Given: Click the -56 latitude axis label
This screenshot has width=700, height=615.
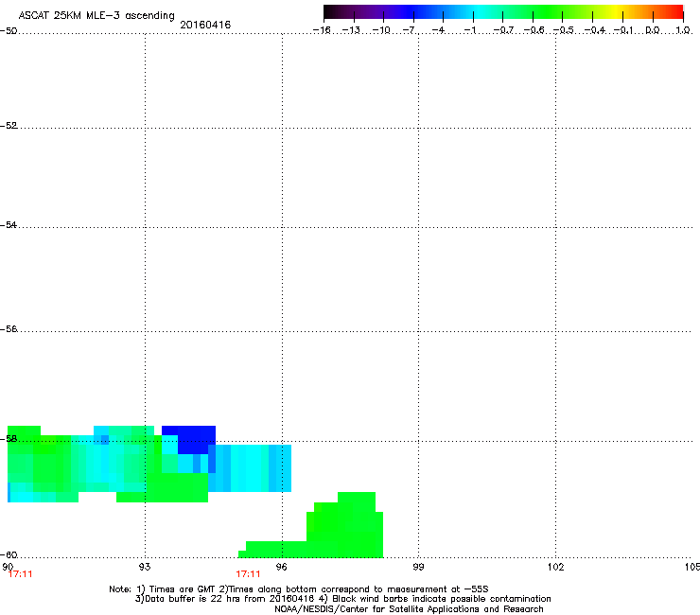Looking at the screenshot, I should point(9,328).
